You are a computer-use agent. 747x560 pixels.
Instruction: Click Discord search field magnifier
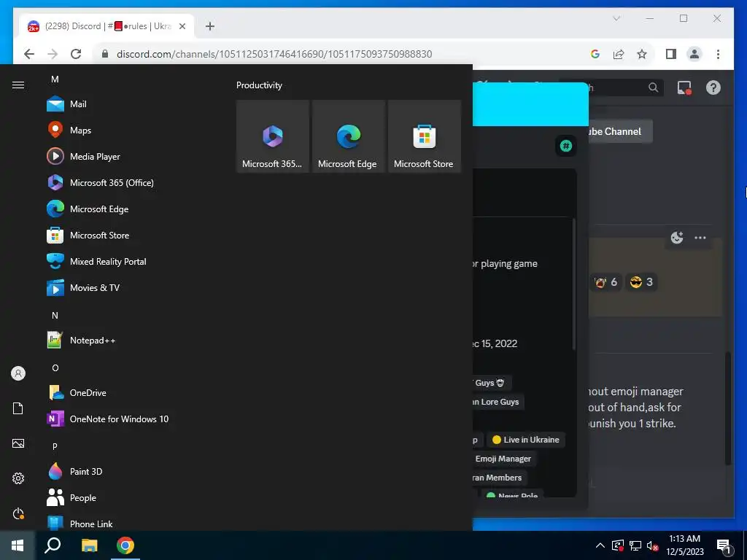[x=653, y=87]
